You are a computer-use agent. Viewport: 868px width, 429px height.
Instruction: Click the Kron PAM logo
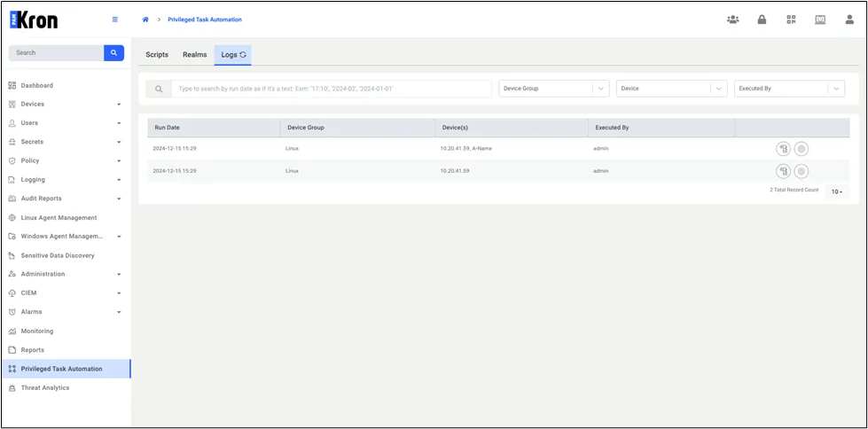(34, 19)
